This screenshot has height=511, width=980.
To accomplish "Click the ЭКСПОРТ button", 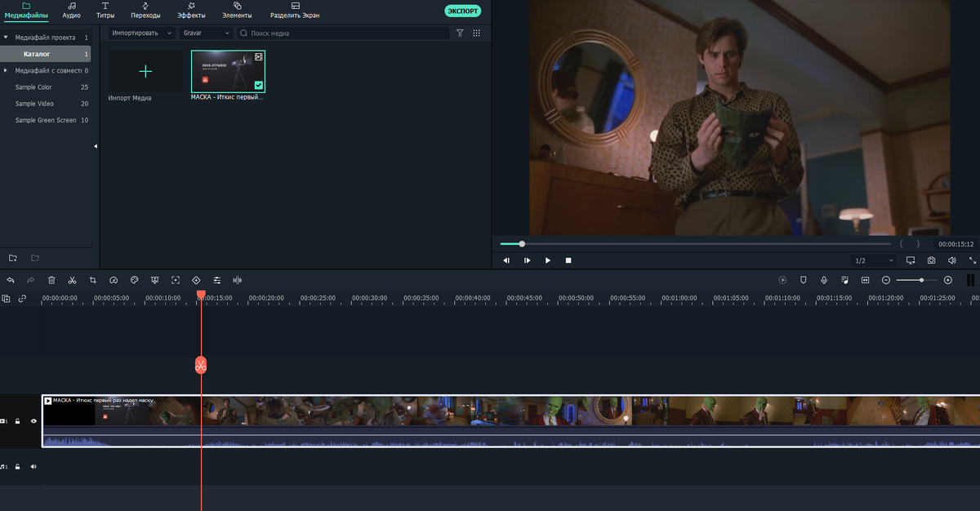I will (463, 11).
